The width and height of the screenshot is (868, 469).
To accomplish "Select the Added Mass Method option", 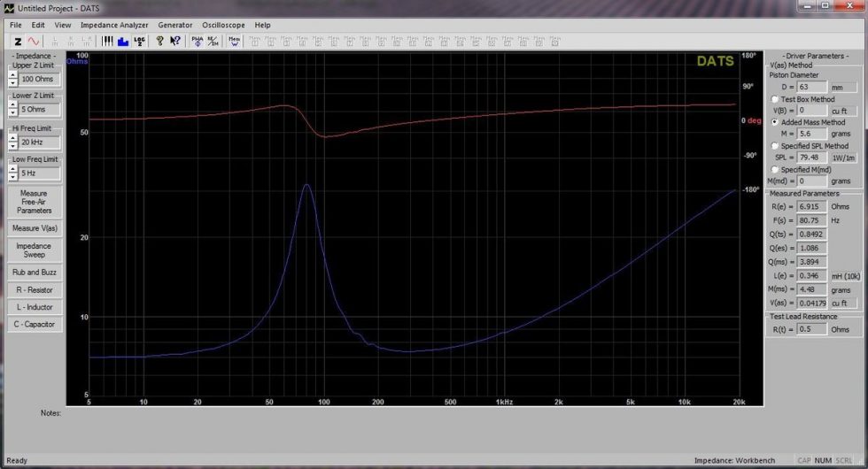I will point(775,122).
